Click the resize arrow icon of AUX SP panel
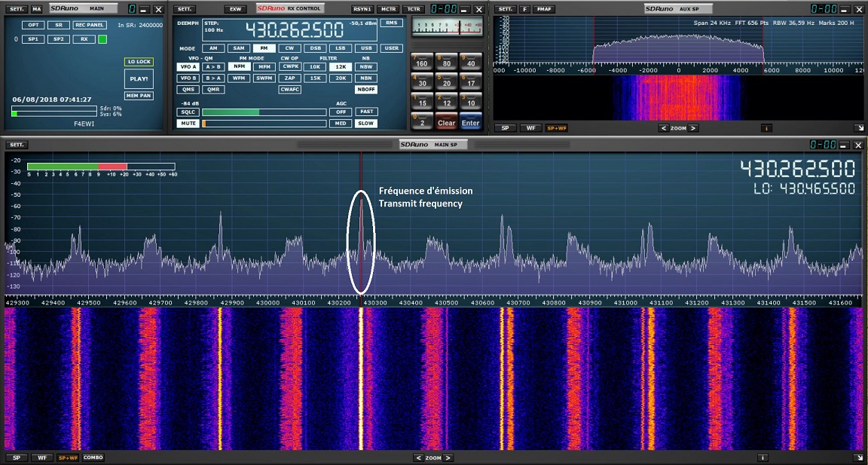 coord(858,128)
